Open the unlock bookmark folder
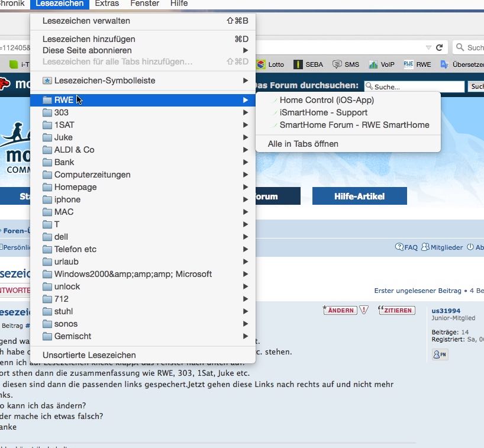484x448 pixels. tap(143, 286)
